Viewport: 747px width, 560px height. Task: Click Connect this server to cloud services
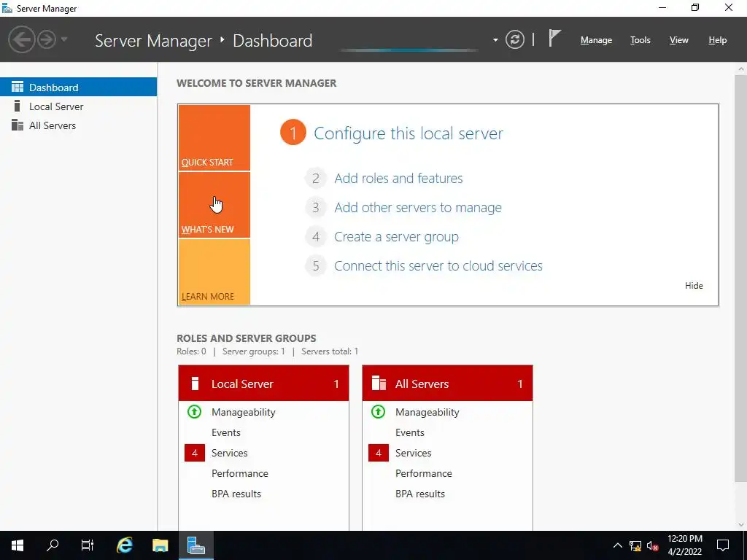438,265
